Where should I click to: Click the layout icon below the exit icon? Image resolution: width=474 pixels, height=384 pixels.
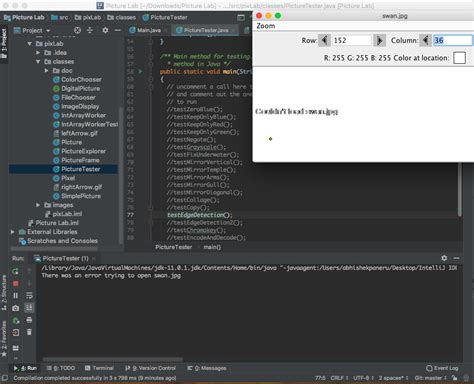click(x=15, y=348)
